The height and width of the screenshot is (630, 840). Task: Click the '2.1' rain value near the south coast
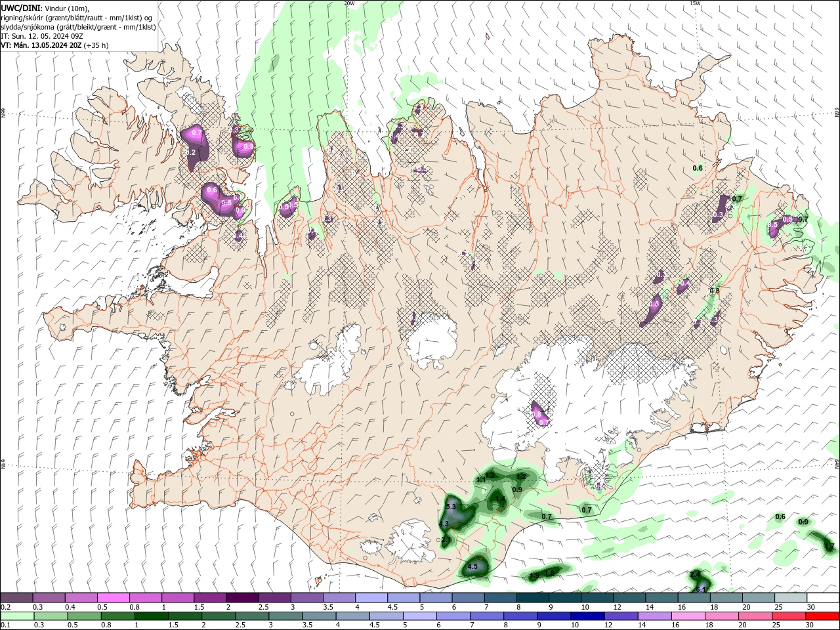[446, 540]
